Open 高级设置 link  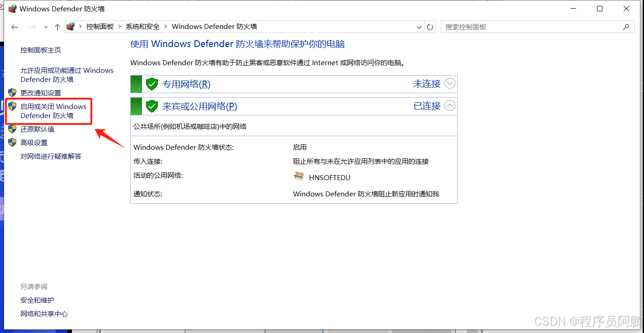34,143
